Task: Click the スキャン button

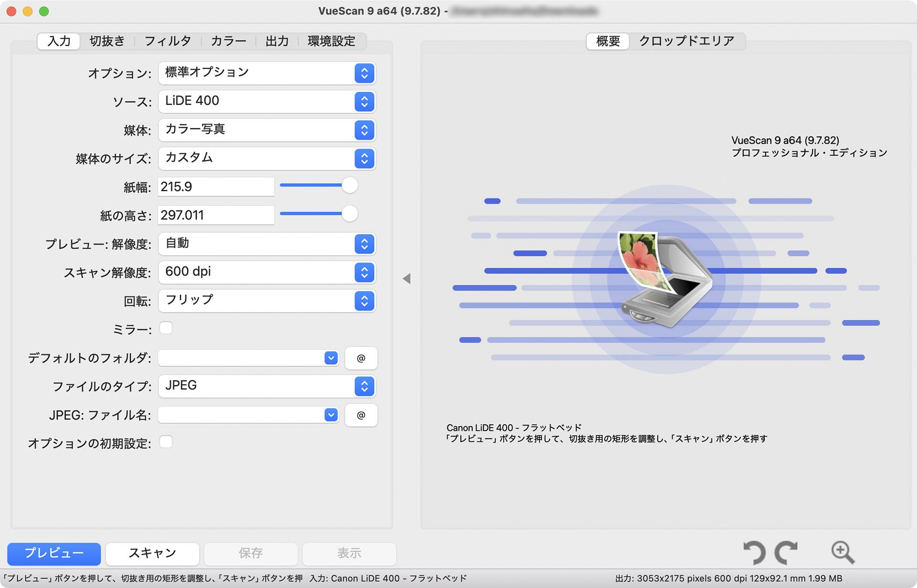Action: 152,553
